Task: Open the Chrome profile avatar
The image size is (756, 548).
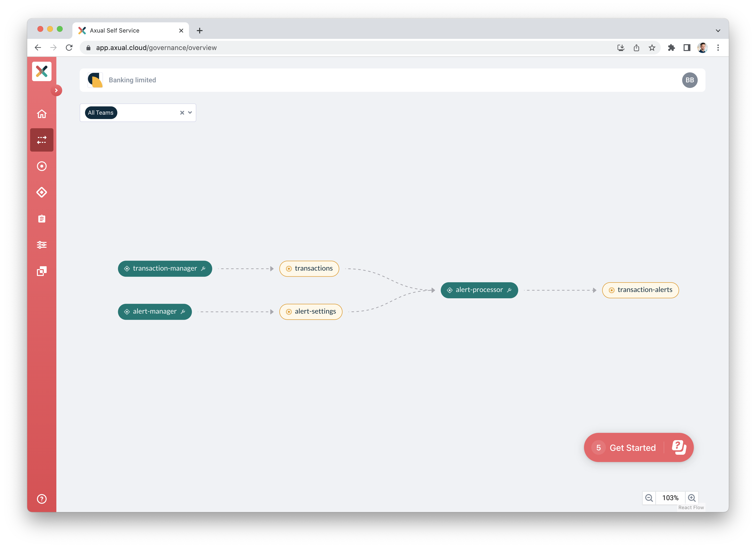Action: click(702, 48)
